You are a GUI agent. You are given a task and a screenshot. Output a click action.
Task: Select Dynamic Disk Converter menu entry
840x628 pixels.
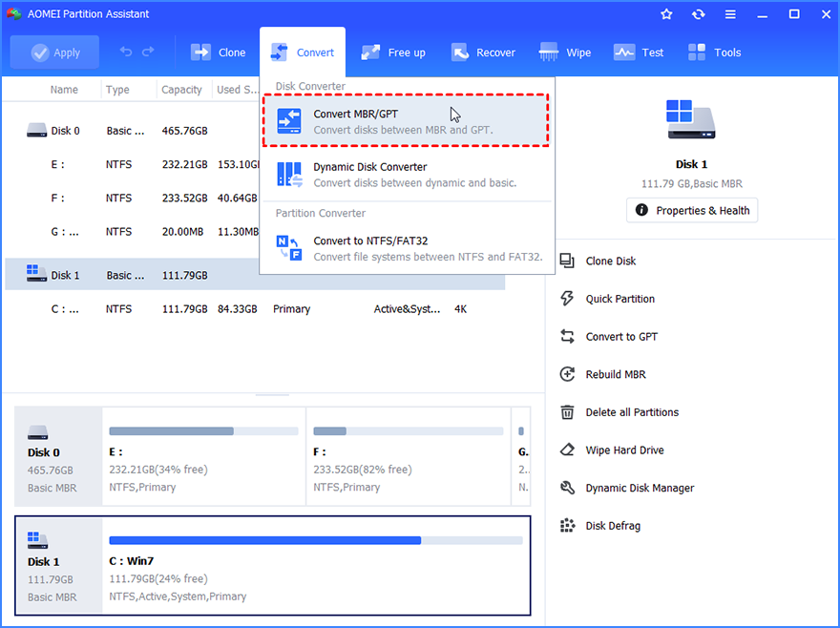click(x=406, y=175)
